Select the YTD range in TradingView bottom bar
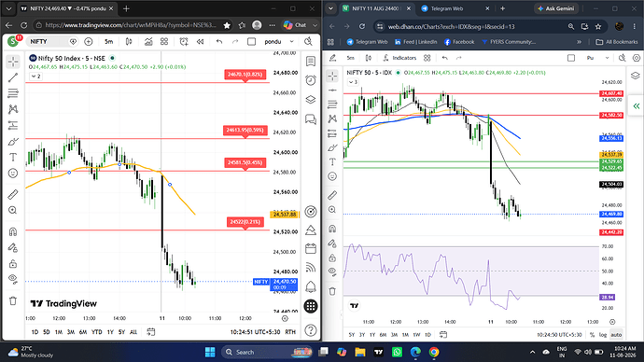Image resolution: width=644 pixels, height=362 pixels. pyautogui.click(x=96, y=332)
